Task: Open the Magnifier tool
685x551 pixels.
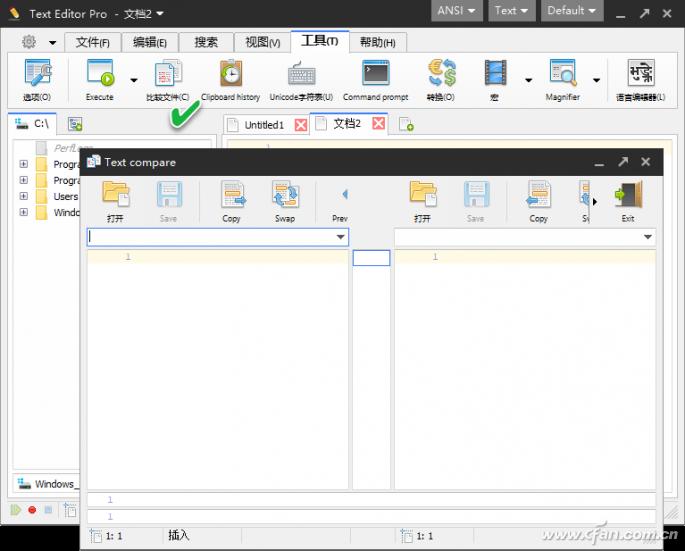Action: pos(562,80)
